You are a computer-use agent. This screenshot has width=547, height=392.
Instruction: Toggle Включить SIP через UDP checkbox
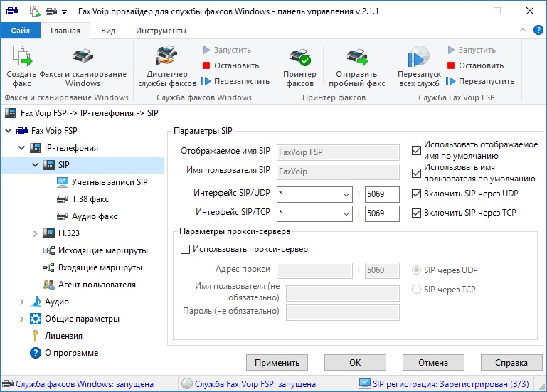pyautogui.click(x=416, y=194)
